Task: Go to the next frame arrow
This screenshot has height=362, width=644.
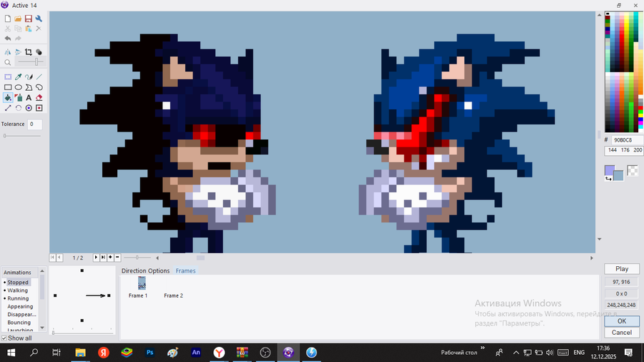Action: (x=96, y=258)
